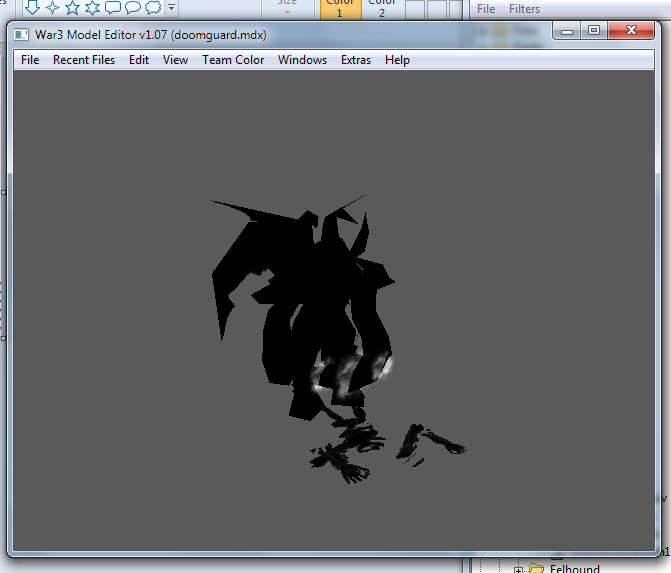Open the Windows menu
The image size is (671, 573).
(x=302, y=60)
